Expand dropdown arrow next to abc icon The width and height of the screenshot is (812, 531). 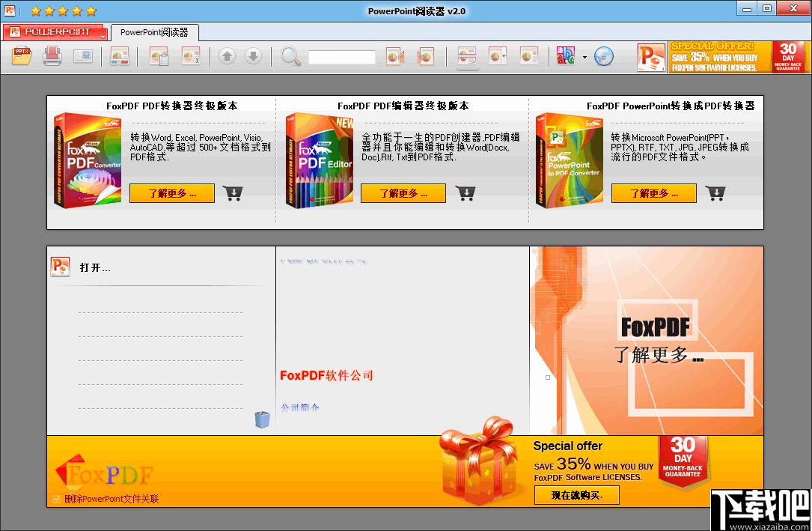pos(584,57)
